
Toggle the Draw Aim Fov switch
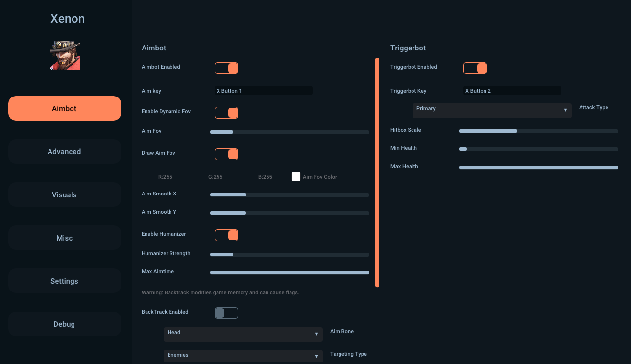click(x=226, y=154)
